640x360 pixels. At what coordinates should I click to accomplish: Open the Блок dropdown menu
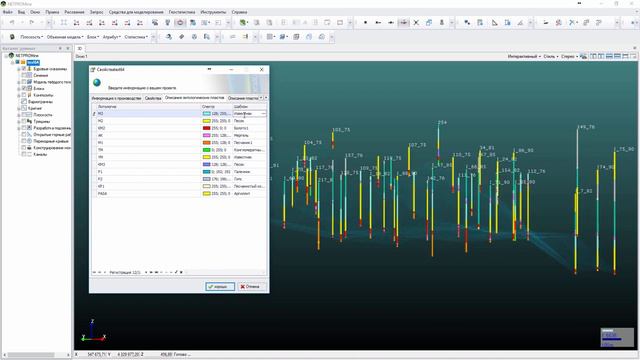(x=93, y=37)
